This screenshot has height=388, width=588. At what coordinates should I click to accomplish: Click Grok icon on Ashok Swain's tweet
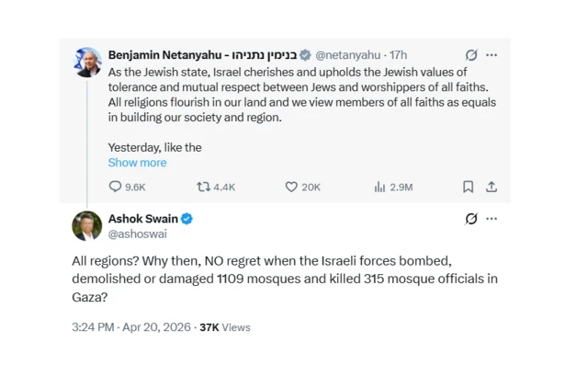[471, 219]
